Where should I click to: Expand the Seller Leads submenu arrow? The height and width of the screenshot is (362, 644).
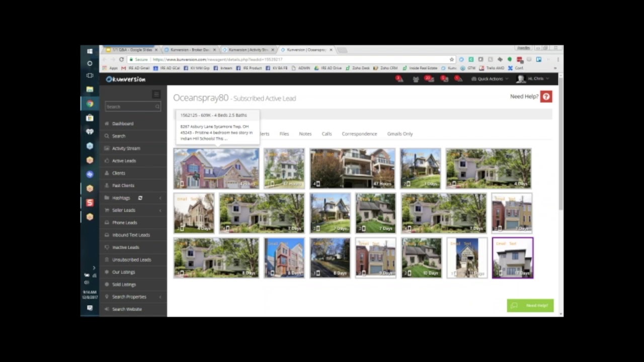(160, 210)
